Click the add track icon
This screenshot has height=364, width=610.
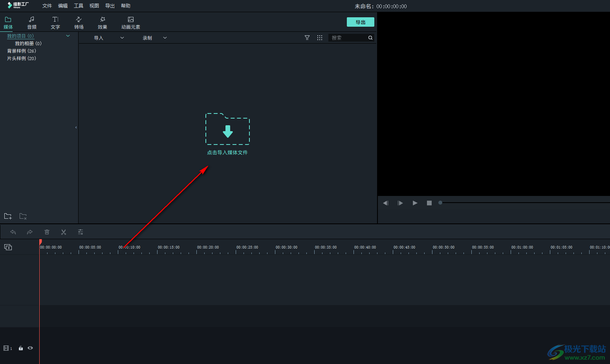pyautogui.click(x=8, y=247)
